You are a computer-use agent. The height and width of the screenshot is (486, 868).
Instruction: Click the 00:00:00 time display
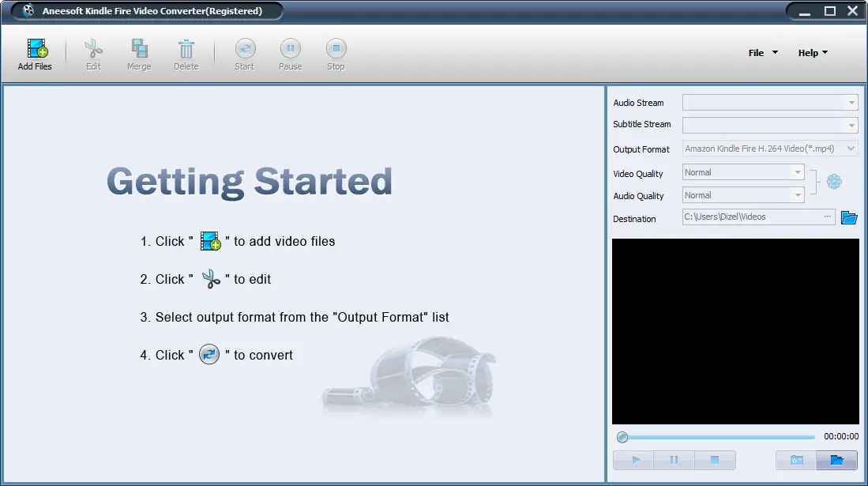(841, 437)
